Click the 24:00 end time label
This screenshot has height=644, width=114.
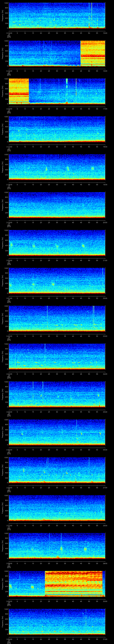pos(105,374)
